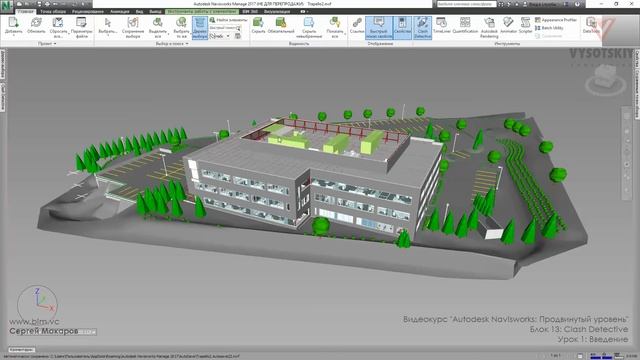Open the Appearance Profiler
Image resolution: width=640 pixels, height=360 pixels.
click(556, 20)
